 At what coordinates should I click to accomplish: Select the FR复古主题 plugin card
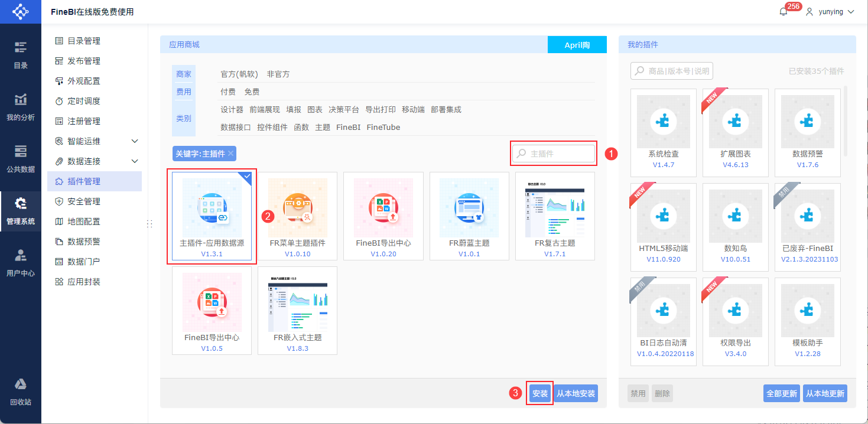(555, 216)
